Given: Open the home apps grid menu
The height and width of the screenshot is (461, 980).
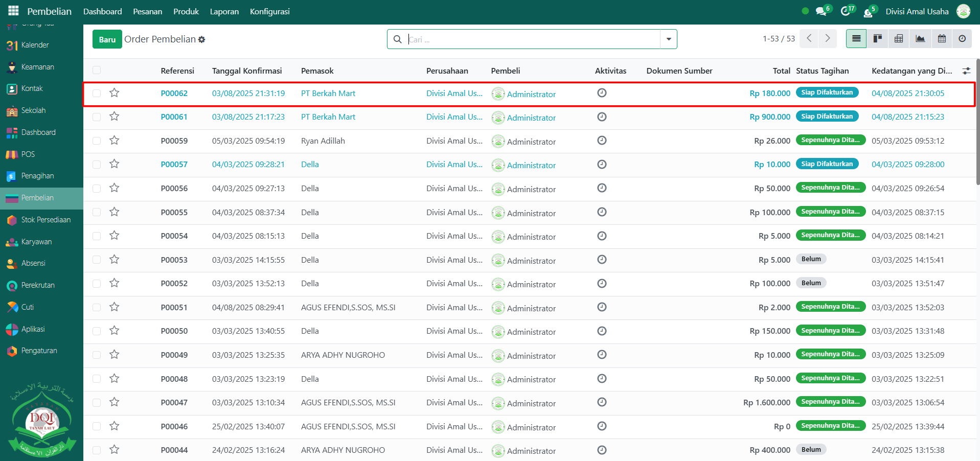Looking at the screenshot, I should [x=13, y=11].
